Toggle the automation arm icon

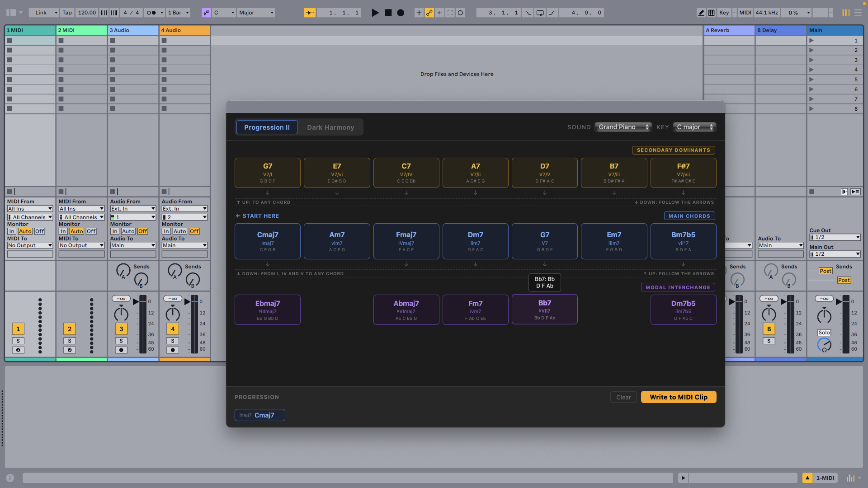click(x=429, y=13)
